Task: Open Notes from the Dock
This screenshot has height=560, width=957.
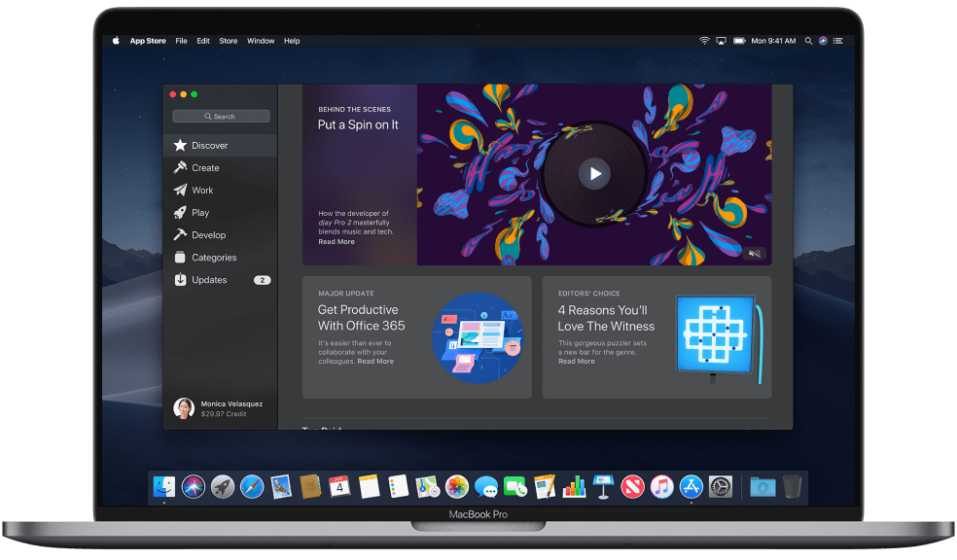Action: coord(370,487)
